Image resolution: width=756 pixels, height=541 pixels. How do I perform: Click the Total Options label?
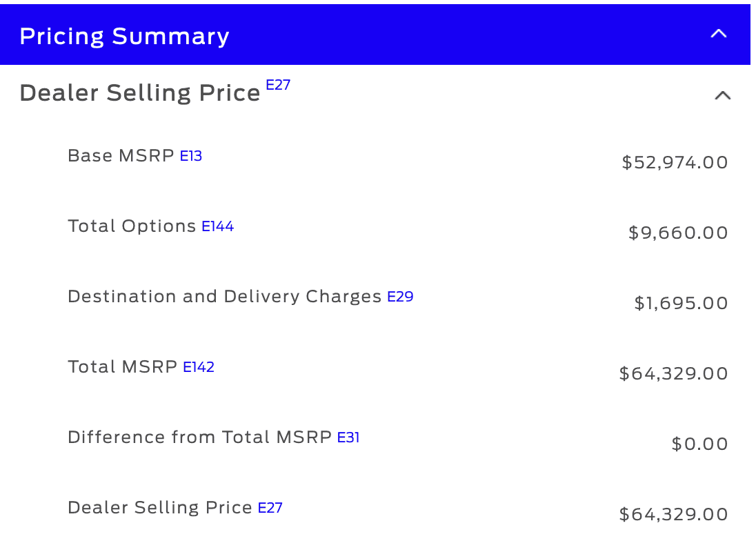click(x=132, y=226)
